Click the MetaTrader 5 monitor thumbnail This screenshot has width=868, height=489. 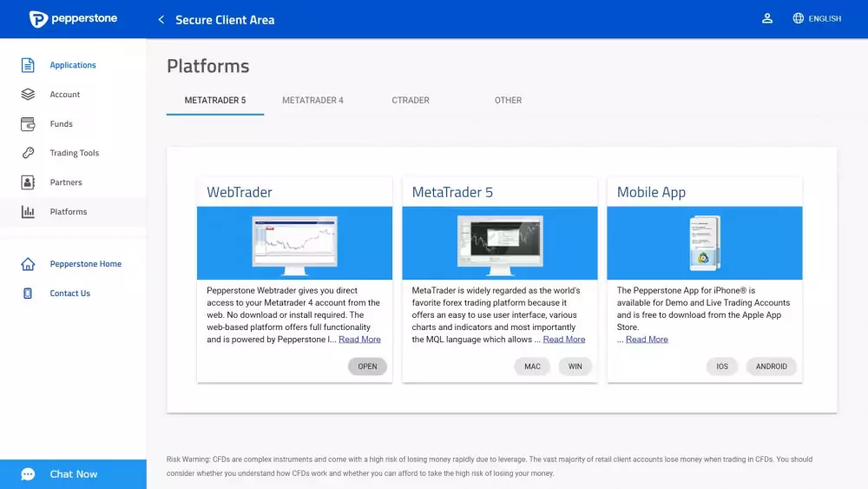500,245
